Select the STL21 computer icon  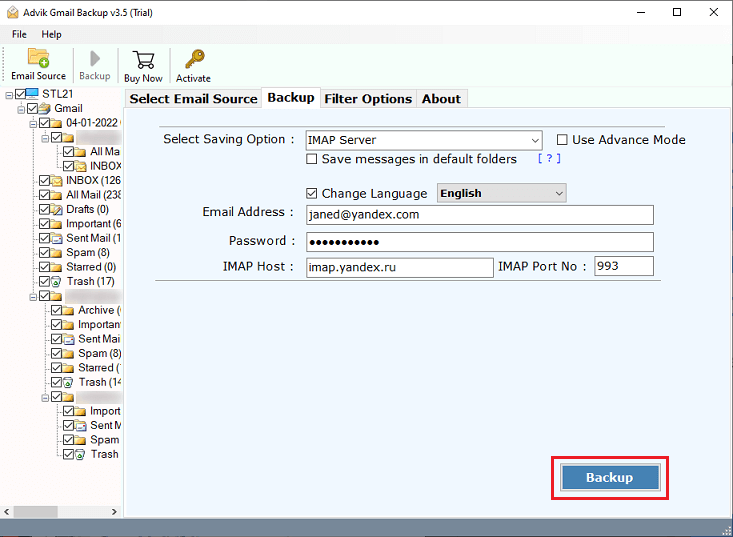[x=32, y=93]
